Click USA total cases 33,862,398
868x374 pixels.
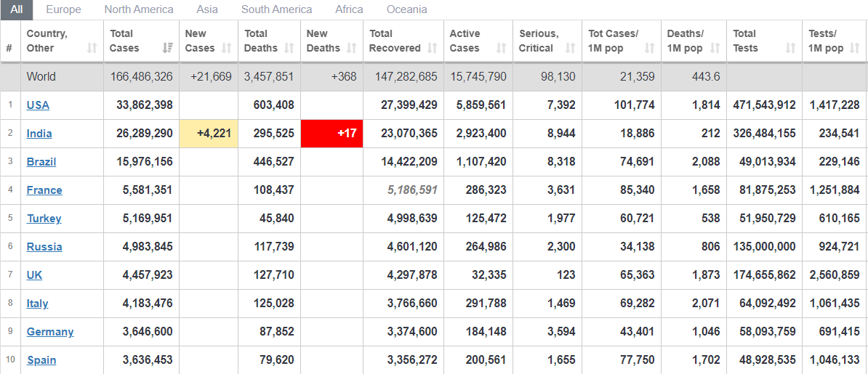click(145, 105)
